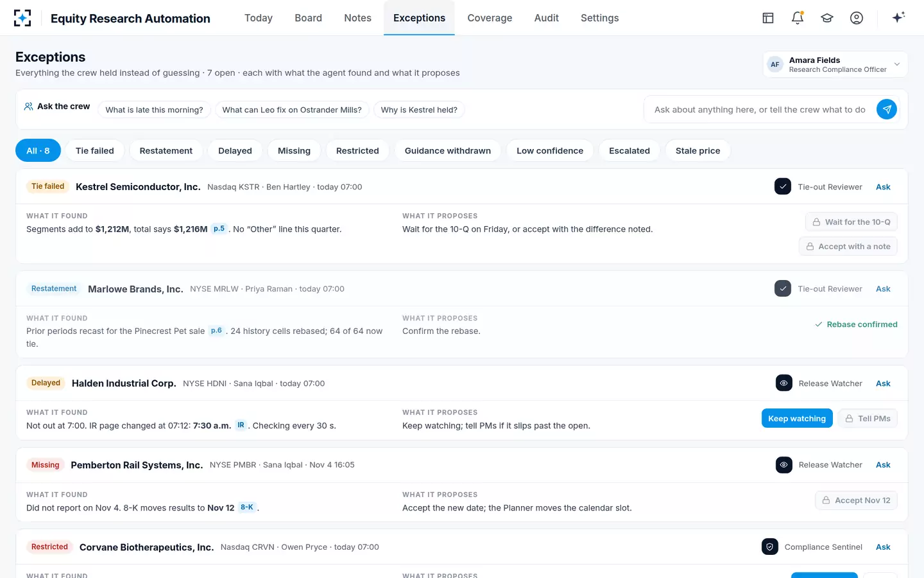The height and width of the screenshot is (578, 924).
Task: Click the Marlowe Brands, Inc. title
Action: [135, 289]
